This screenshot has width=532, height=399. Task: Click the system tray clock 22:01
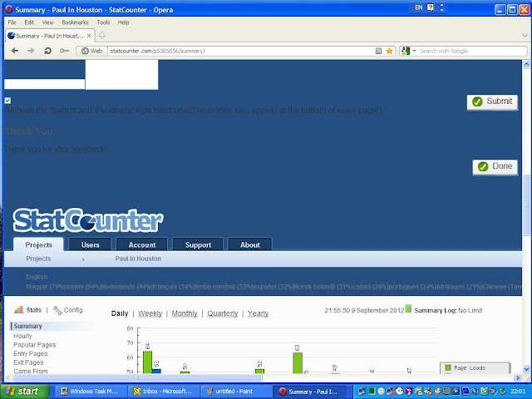click(518, 392)
